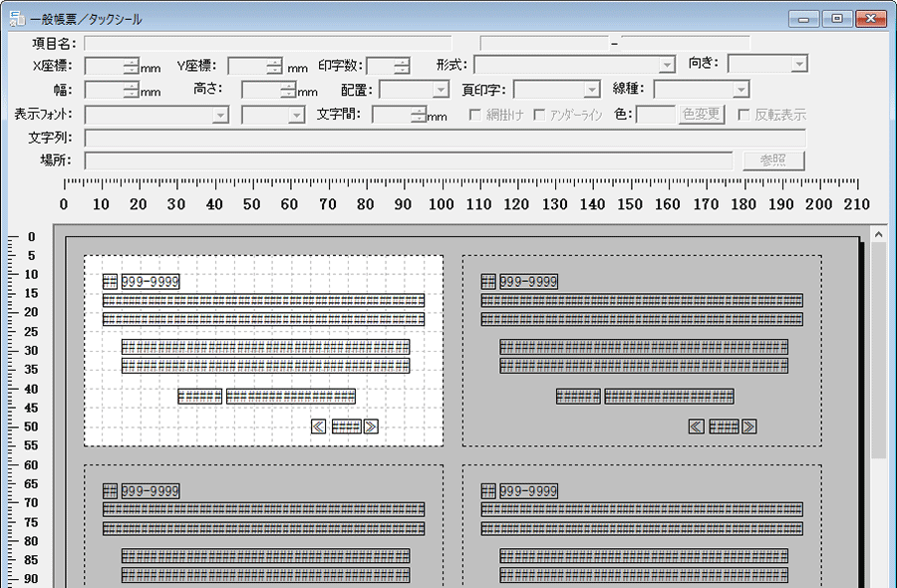Click the 高さ spinner arrows
Viewport: 897px width, 588px height.
(x=288, y=90)
